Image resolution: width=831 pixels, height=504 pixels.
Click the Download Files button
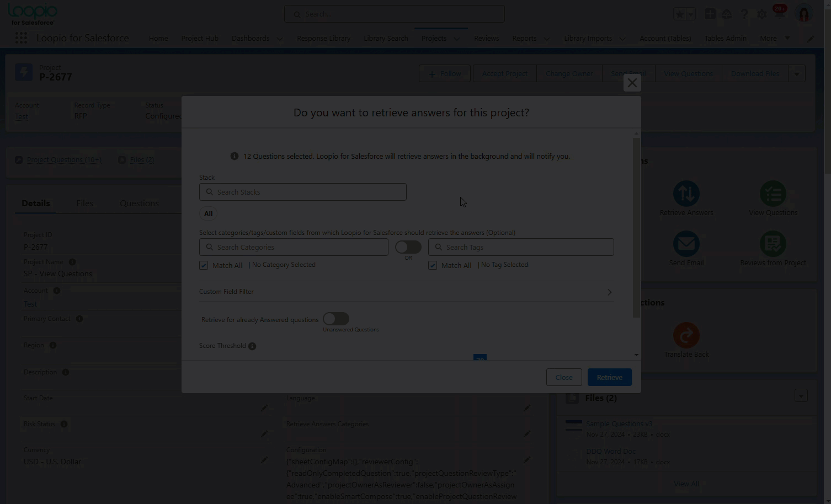pyautogui.click(x=755, y=73)
